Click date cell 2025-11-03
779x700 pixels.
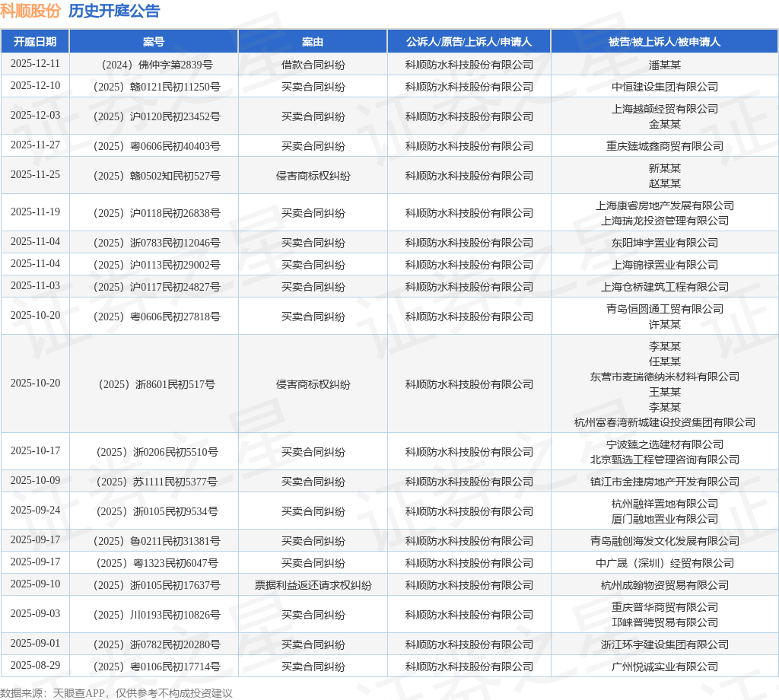(x=35, y=286)
